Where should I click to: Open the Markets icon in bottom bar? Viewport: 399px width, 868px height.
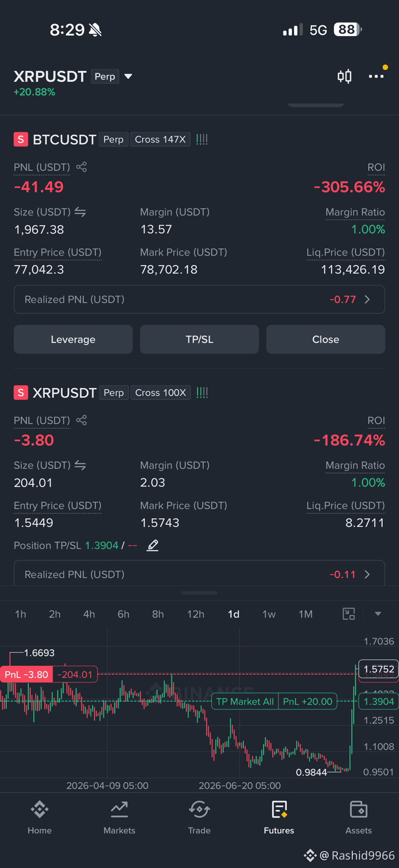pyautogui.click(x=119, y=809)
